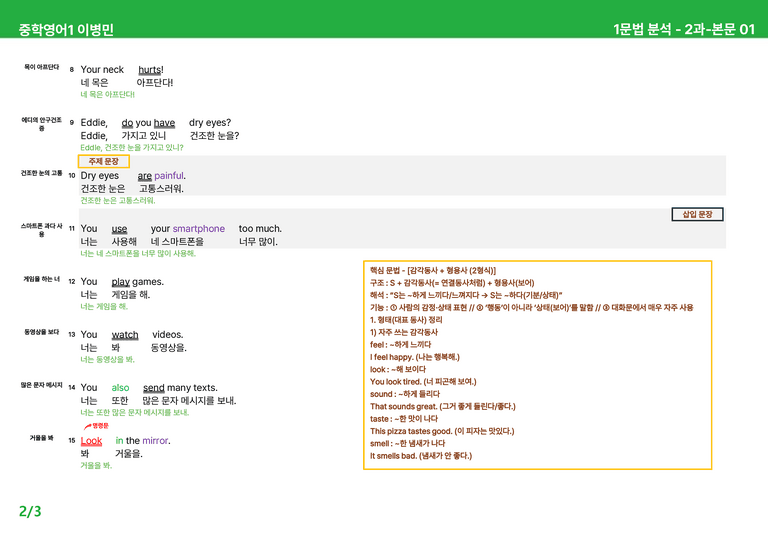This screenshot has height=543, width=768.
Task: Select the phrase "too much."
Action: click(x=260, y=229)
